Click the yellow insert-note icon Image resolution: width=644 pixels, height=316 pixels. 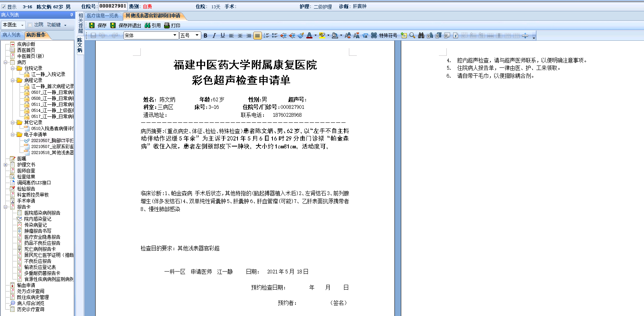404,35
